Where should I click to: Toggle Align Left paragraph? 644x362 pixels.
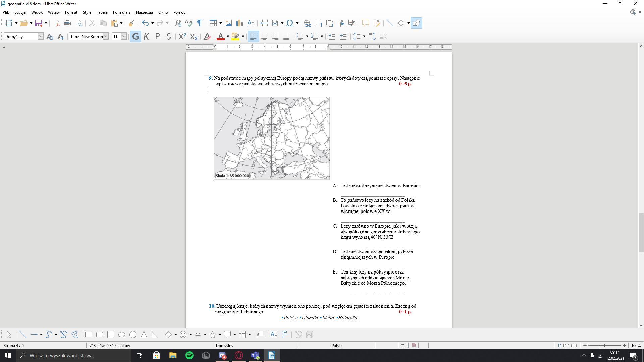coord(253,36)
